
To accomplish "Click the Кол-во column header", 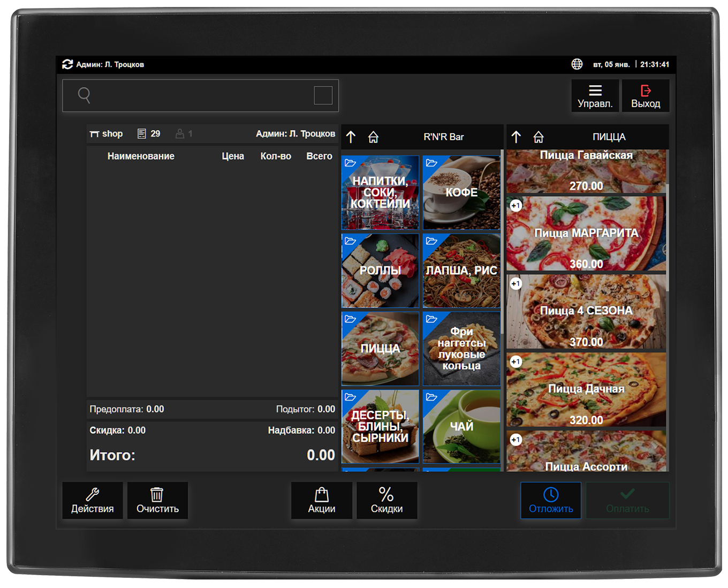I will click(276, 156).
